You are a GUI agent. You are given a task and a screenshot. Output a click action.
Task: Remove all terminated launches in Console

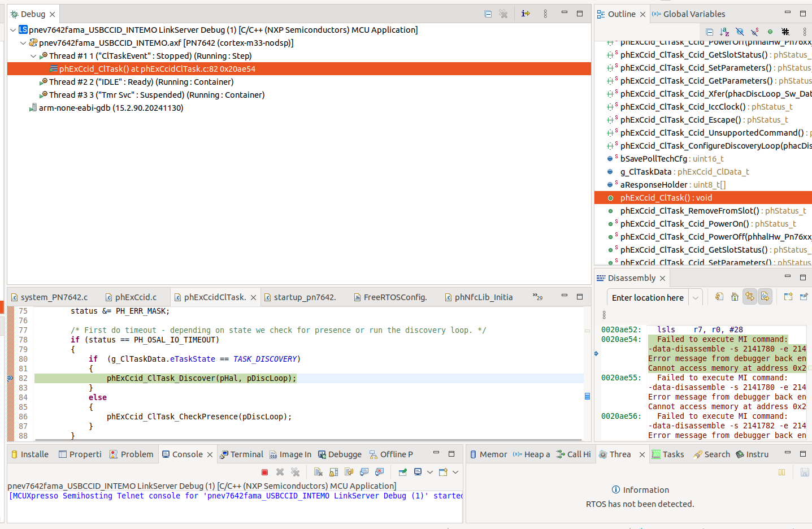[295, 472]
